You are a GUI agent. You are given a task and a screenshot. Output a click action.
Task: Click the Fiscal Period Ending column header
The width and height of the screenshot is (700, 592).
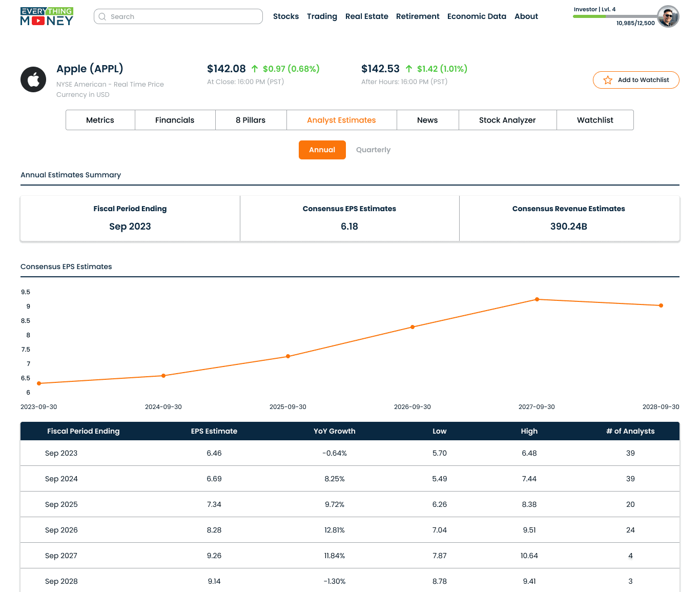(x=84, y=431)
